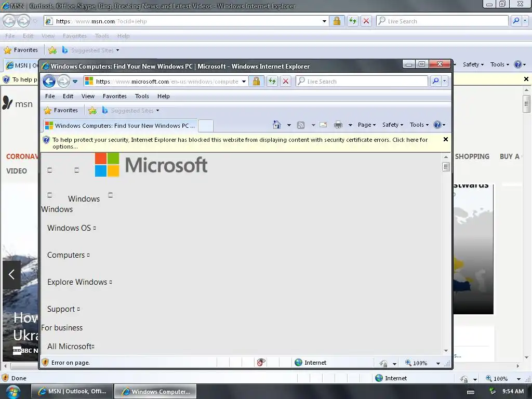The height and width of the screenshot is (399, 532).
Task: Click RSS feeds icon in Microsoft window
Action: (x=301, y=125)
